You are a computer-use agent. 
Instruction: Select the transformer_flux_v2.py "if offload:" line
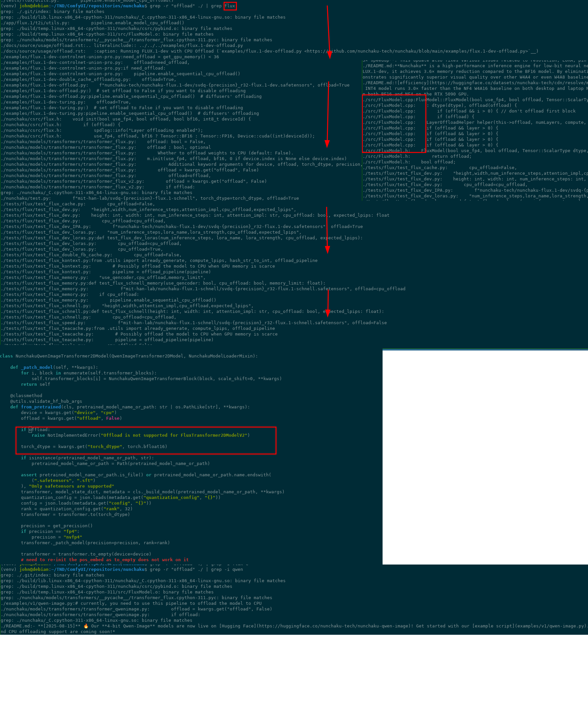98,187
